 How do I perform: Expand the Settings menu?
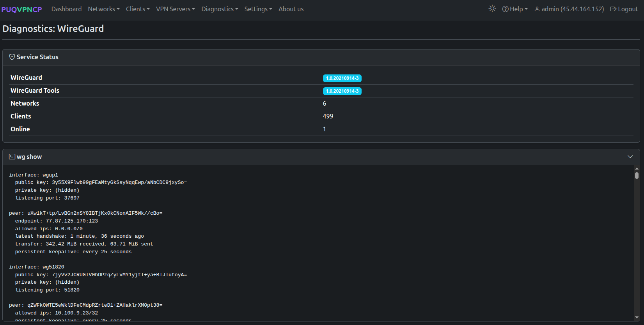pos(258,9)
